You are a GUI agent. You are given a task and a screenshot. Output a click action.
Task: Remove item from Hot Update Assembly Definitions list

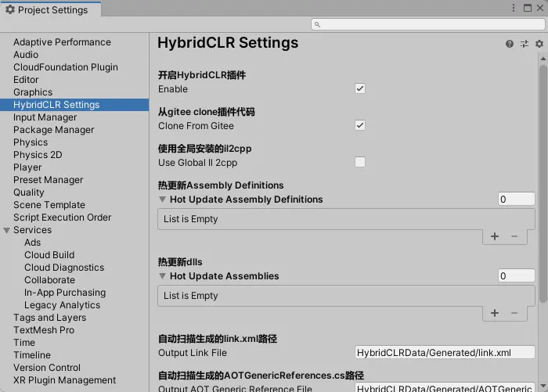coord(514,236)
